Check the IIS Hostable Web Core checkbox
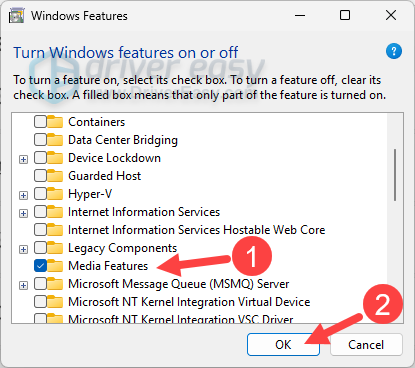The height and width of the screenshot is (368, 415). tap(40, 230)
